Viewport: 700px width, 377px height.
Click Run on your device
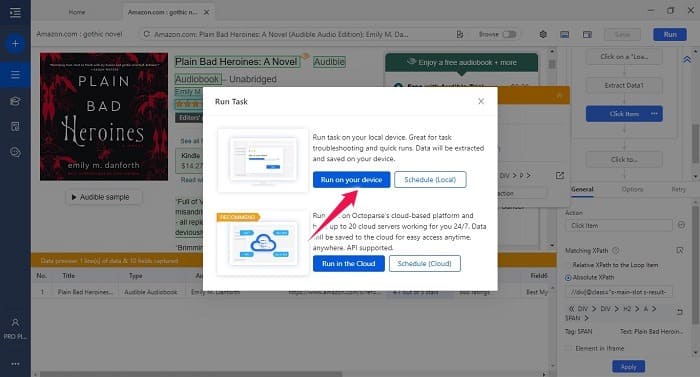[351, 180]
